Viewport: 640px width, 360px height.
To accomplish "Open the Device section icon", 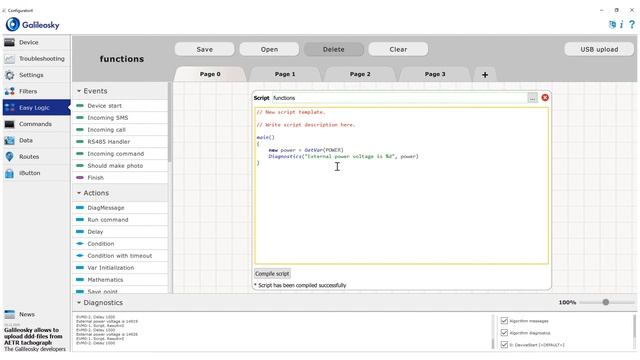I will pyautogui.click(x=9, y=42).
